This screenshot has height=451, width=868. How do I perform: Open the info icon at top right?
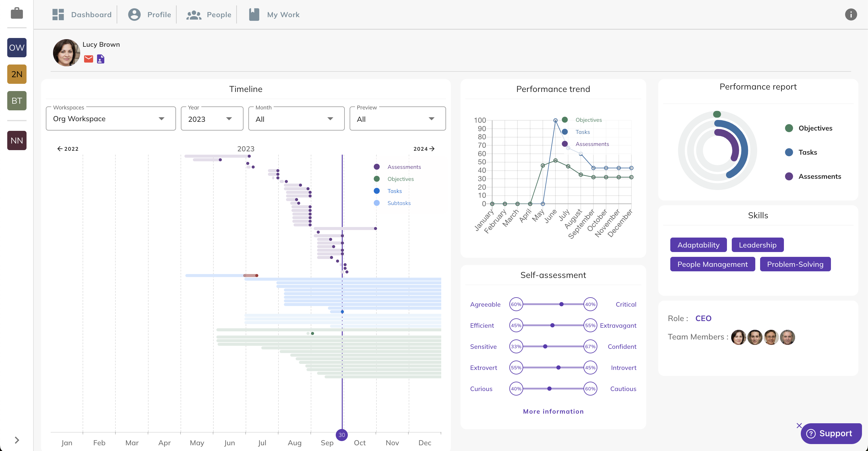(x=851, y=14)
